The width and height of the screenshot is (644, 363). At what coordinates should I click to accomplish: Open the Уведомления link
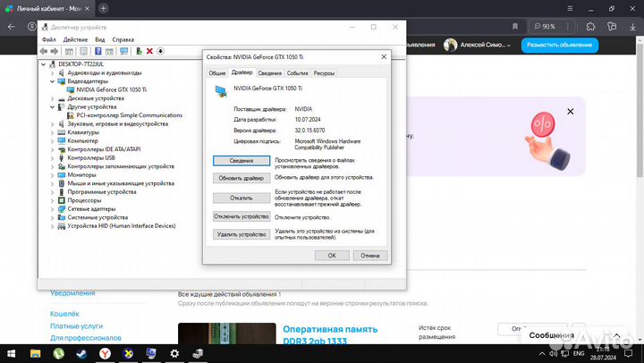[x=72, y=292]
